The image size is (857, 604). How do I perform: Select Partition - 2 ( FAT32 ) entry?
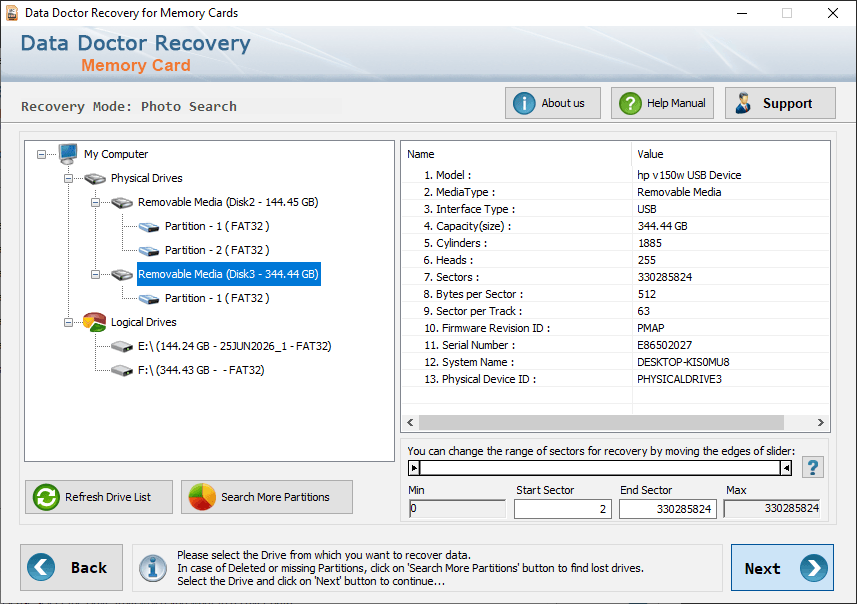pos(217,250)
